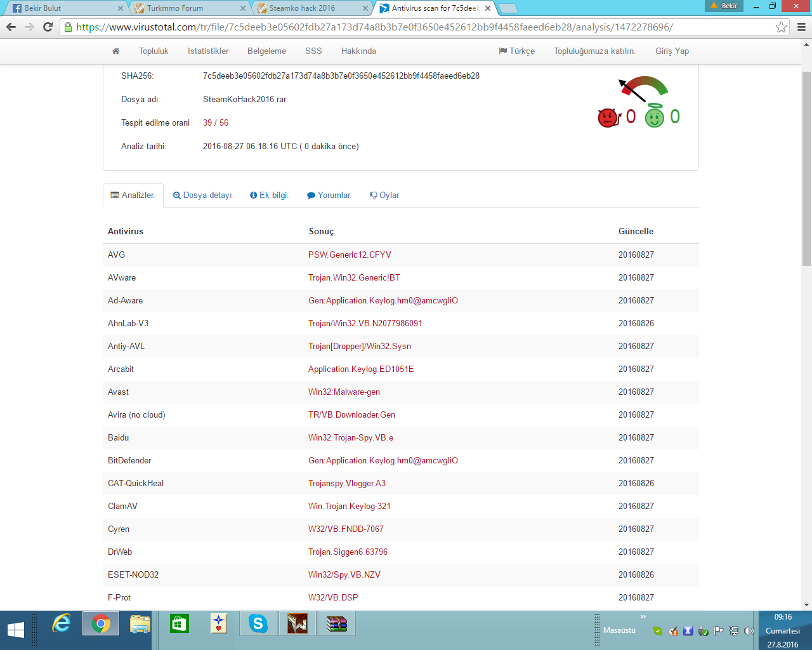Click the page vertical scrollbar thumb
The image size is (812, 650).
point(807,168)
